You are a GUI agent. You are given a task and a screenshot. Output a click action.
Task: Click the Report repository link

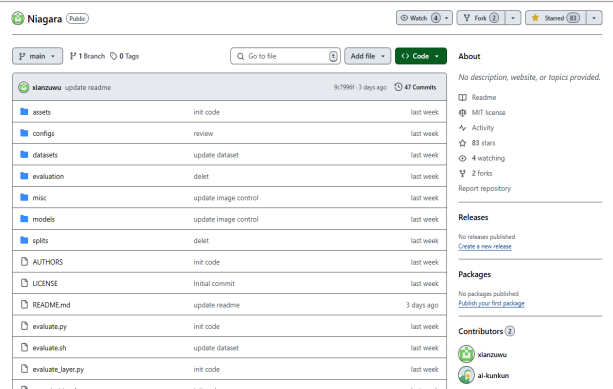pos(485,188)
